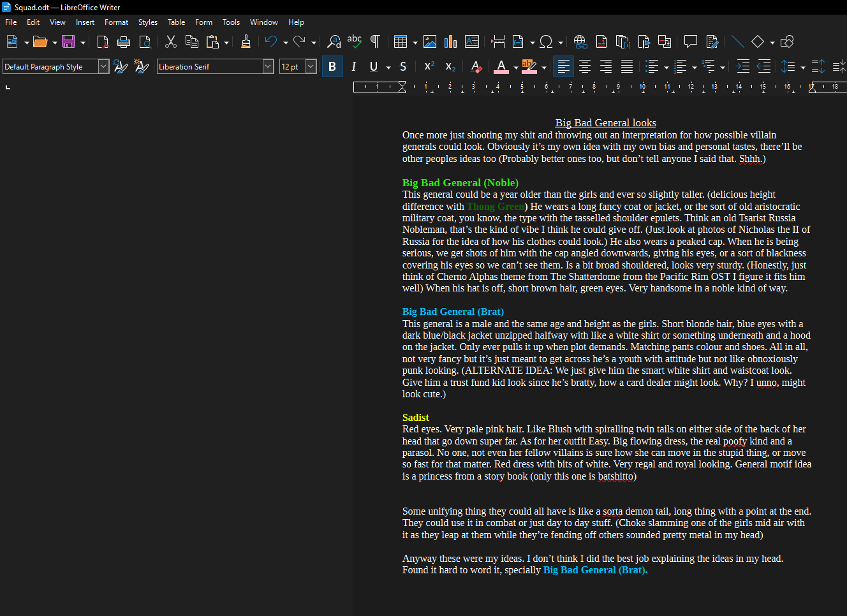Open the line spacing dropdown arrow
The height and width of the screenshot is (616, 847).
pos(803,67)
